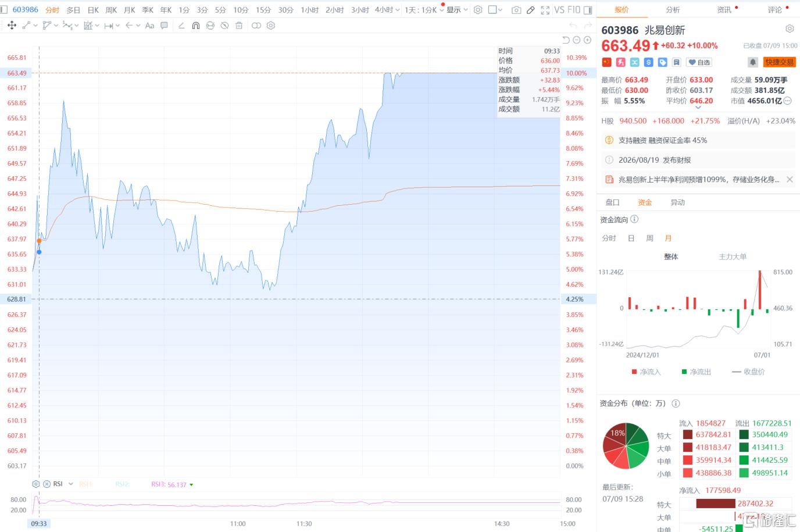Screen dimensions: 800x532
Task: Select 周 in fund flow period
Action: pos(649,238)
